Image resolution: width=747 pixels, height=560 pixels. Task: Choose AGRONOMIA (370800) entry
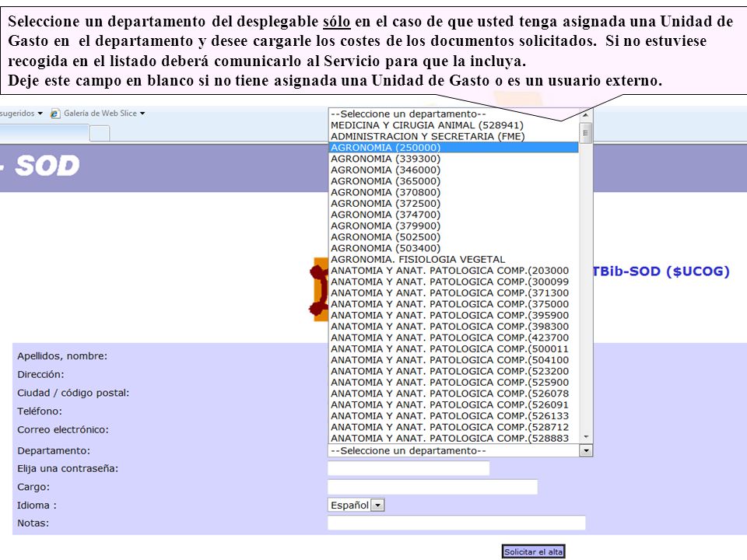(454, 192)
